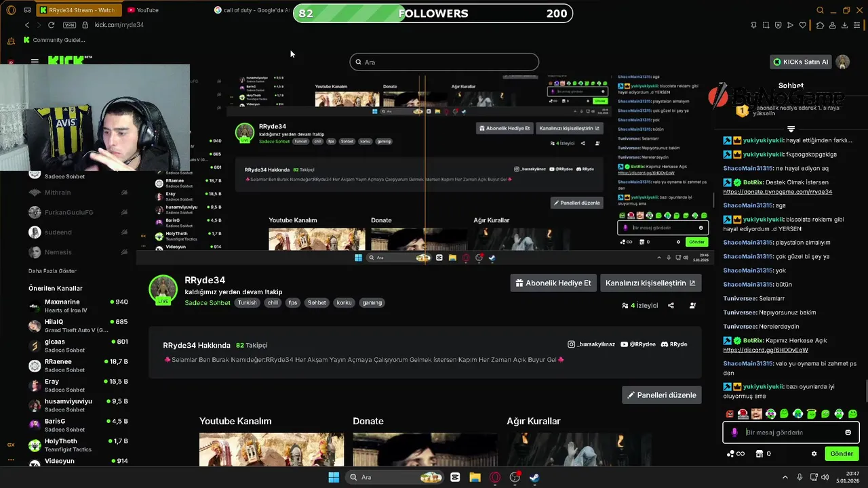Open gicaas recommended channel
868x488 pixels.
coord(78,346)
